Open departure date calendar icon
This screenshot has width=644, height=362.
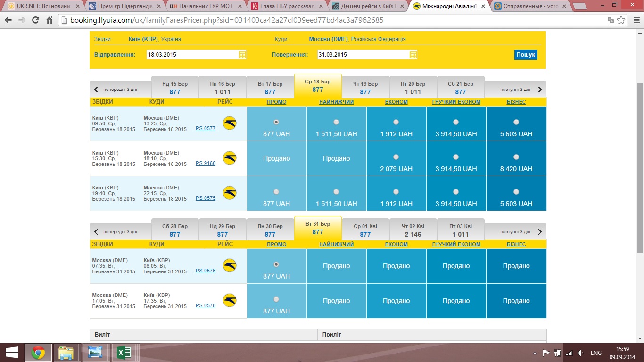(242, 55)
